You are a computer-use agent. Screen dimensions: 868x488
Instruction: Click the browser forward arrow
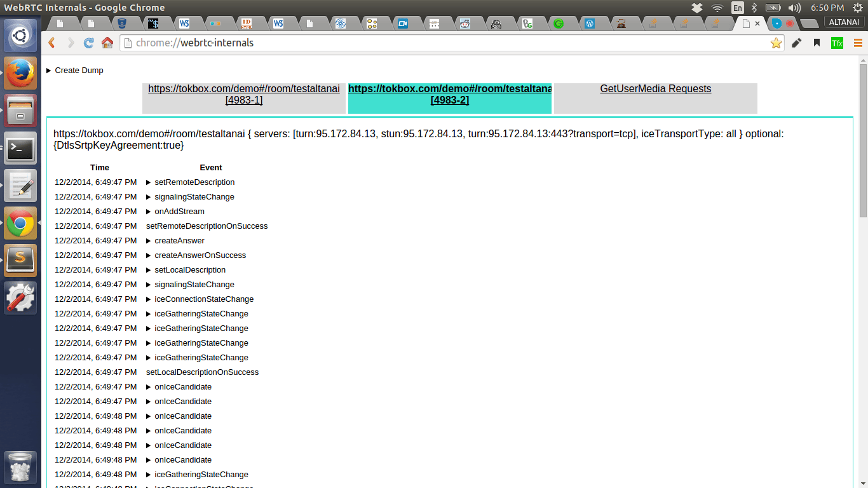[71, 43]
